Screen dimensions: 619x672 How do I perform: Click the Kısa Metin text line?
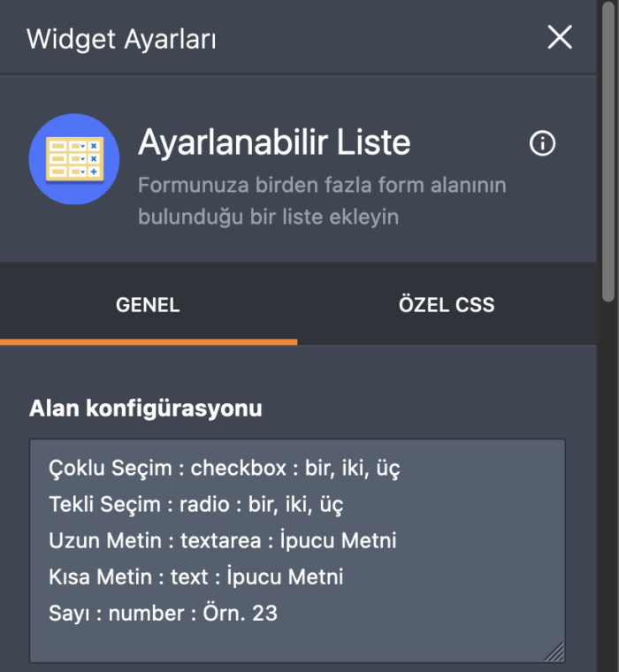[195, 577]
